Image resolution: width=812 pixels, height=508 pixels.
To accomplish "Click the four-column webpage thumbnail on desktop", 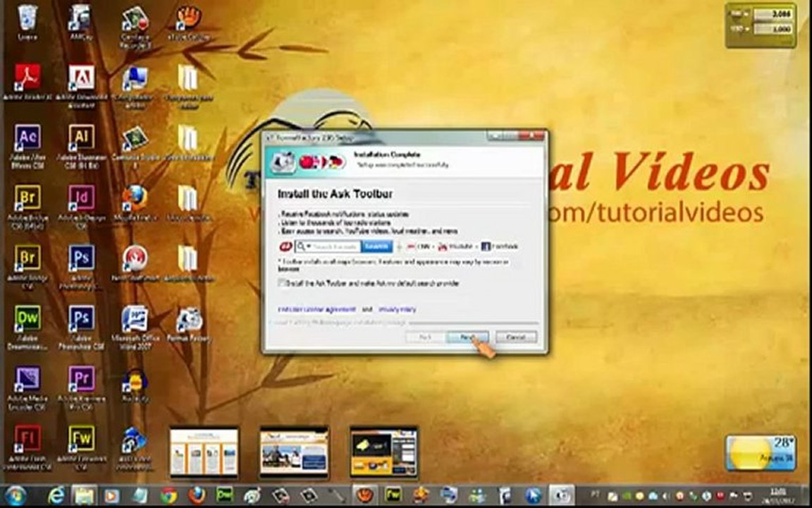I will point(204,453).
